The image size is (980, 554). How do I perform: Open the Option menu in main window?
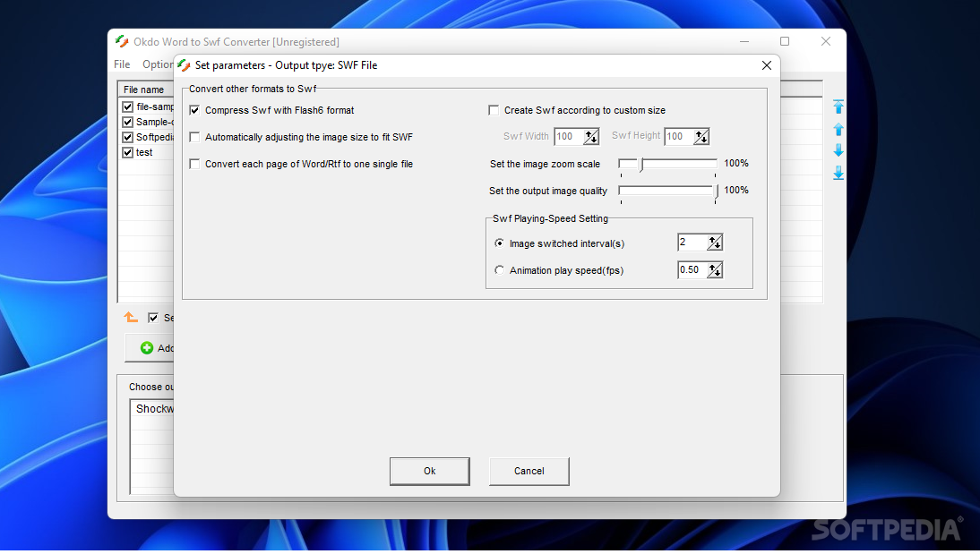[157, 64]
